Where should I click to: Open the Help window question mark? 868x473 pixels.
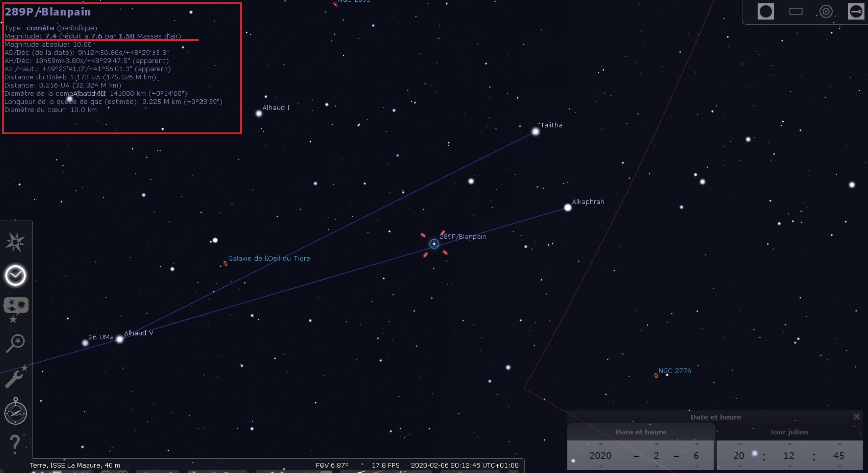point(15,444)
